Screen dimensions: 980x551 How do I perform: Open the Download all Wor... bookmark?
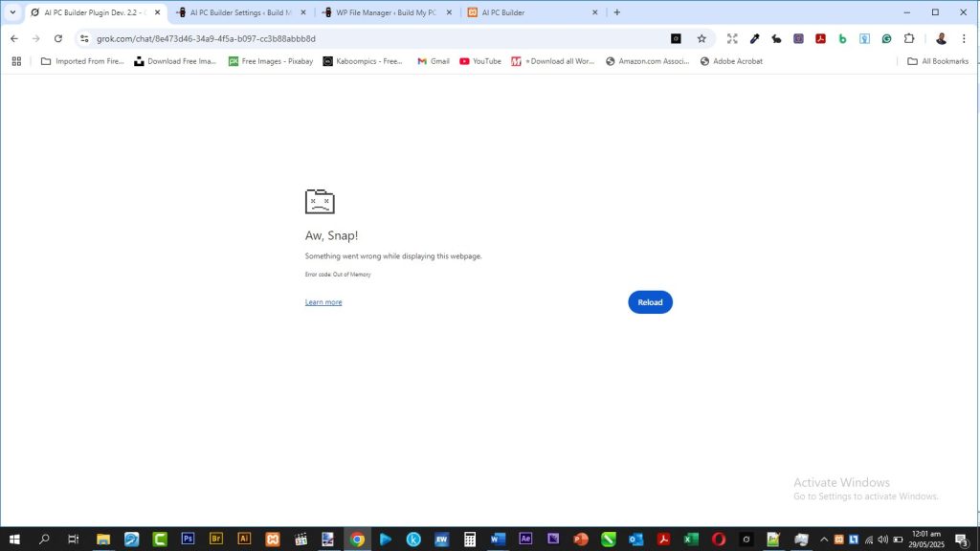(552, 61)
